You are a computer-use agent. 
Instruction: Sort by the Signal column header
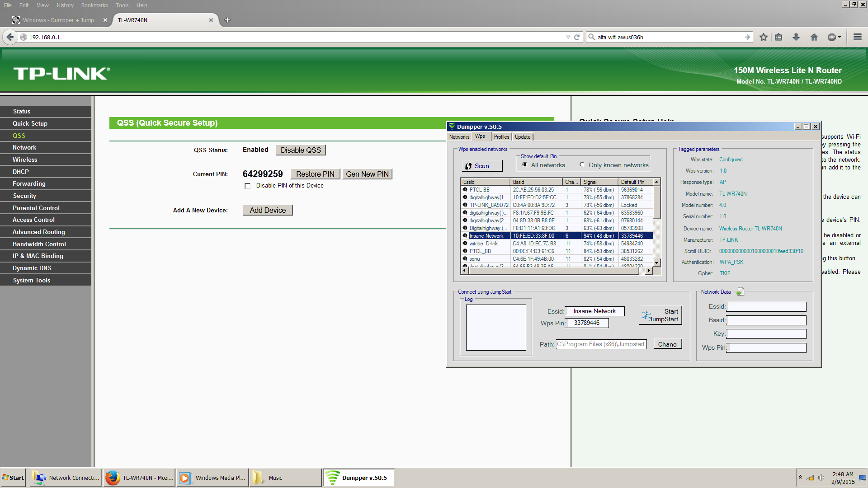click(x=599, y=182)
